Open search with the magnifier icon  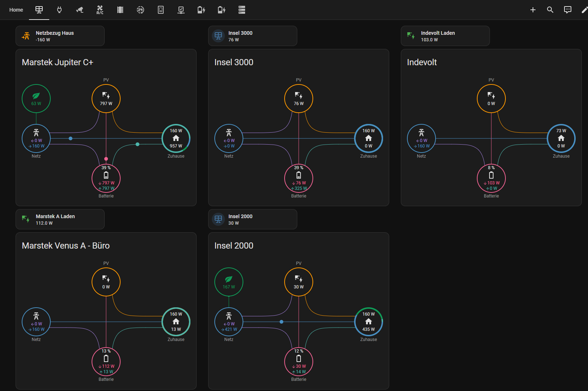pos(550,10)
